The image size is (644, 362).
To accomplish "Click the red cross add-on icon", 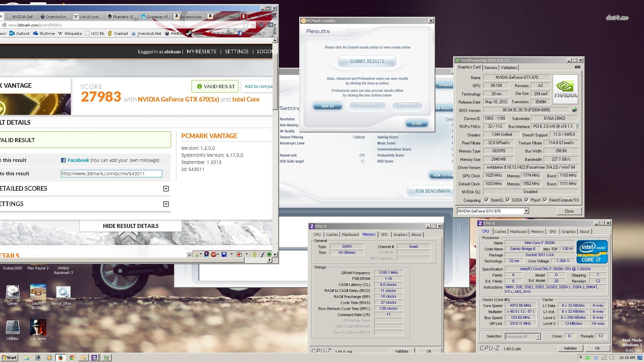I will pos(239,254).
